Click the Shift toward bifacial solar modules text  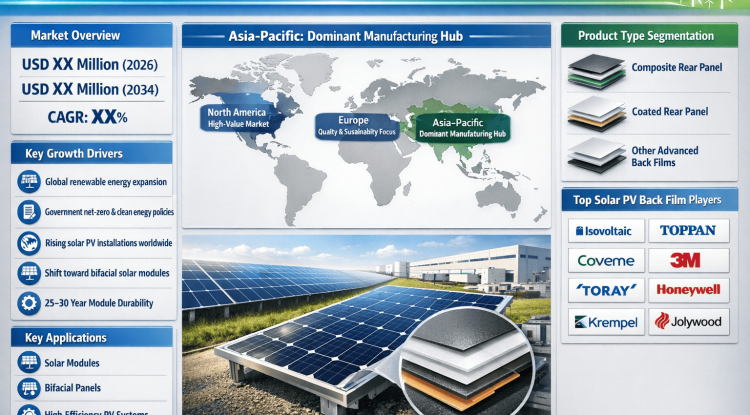click(x=107, y=273)
